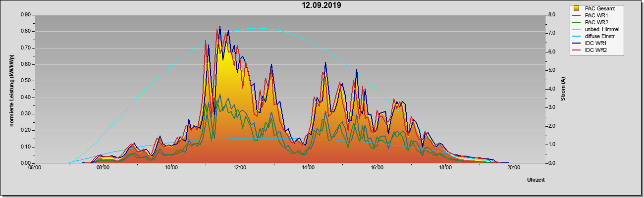Viewport: 644px width, 198px height.
Task: Click the chart title 12.09.2019
Action: 322,5
